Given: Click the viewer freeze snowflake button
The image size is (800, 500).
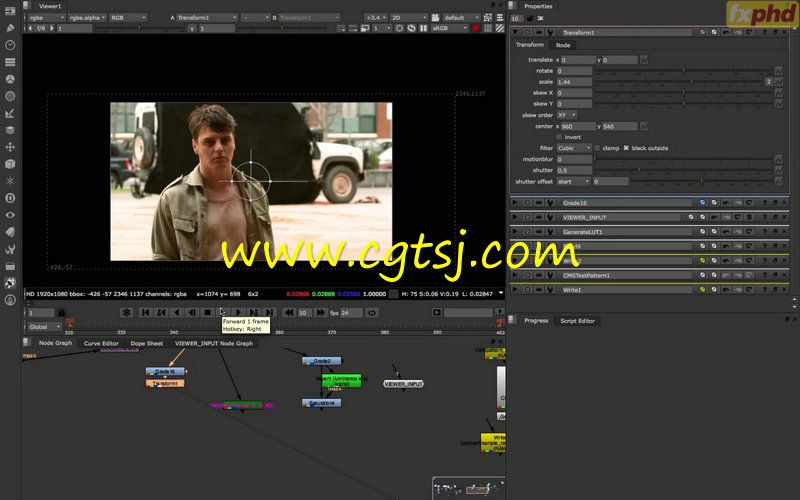Looking at the screenshot, I should point(126,312).
